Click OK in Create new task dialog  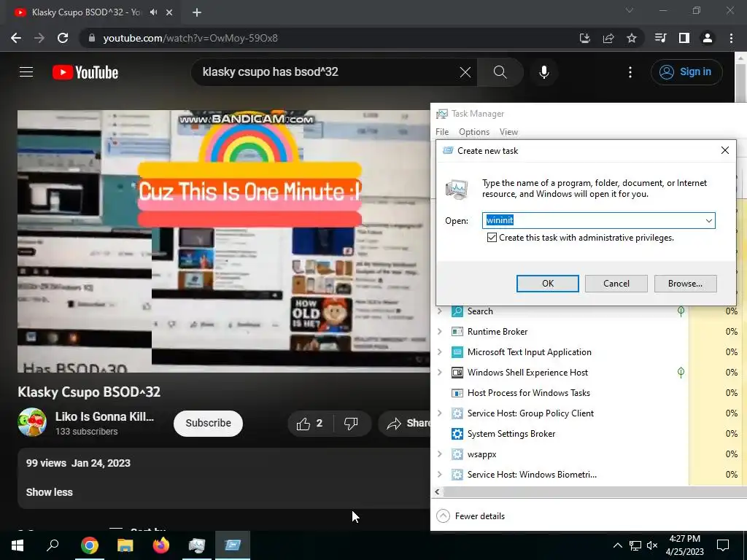click(x=548, y=284)
